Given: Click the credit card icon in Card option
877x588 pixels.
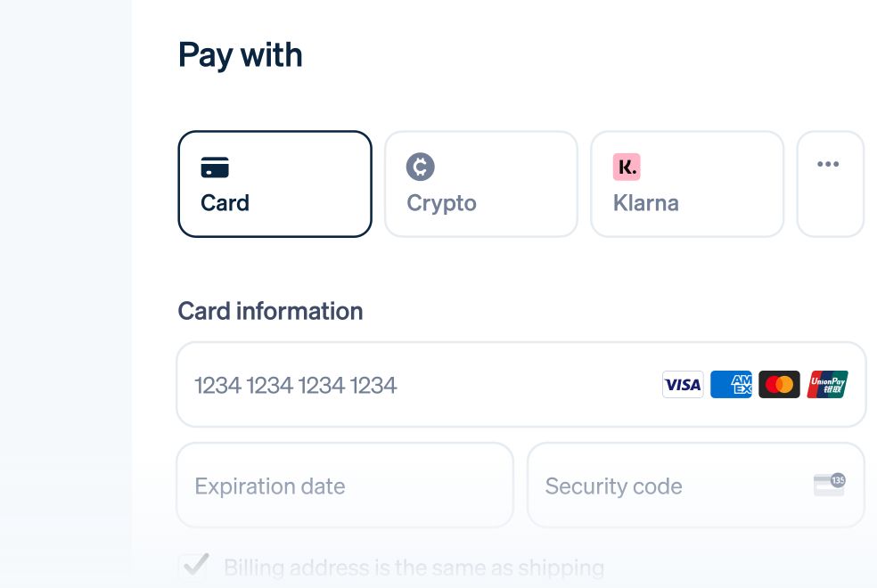Looking at the screenshot, I should click(x=215, y=167).
